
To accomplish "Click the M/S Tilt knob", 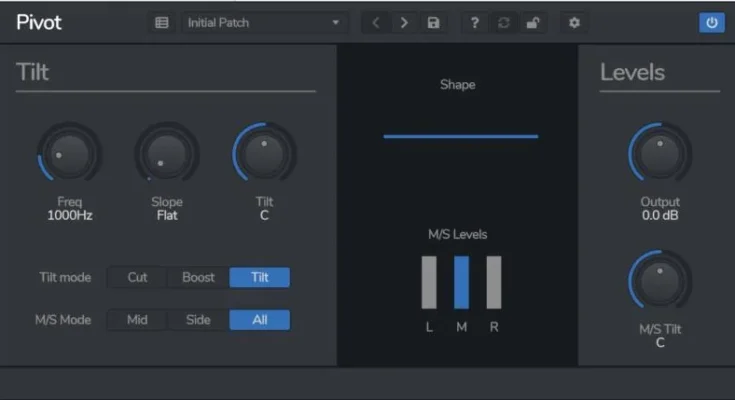I will pyautogui.click(x=659, y=282).
